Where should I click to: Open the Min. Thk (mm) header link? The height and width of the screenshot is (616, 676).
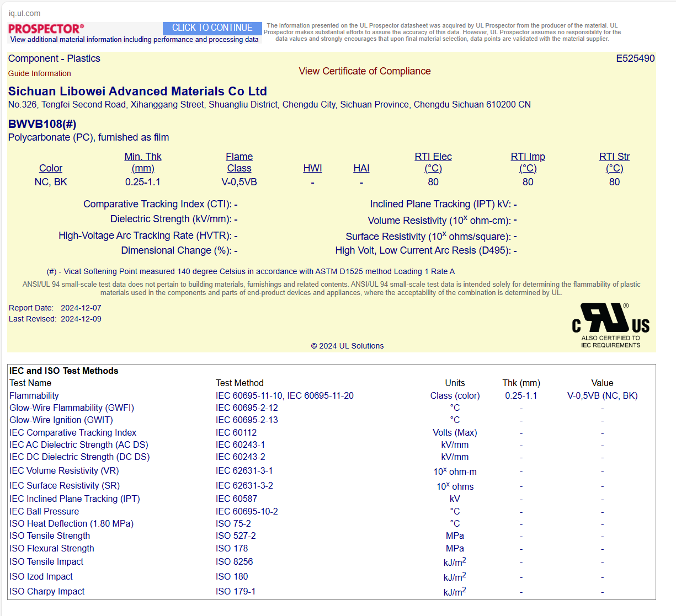143,163
